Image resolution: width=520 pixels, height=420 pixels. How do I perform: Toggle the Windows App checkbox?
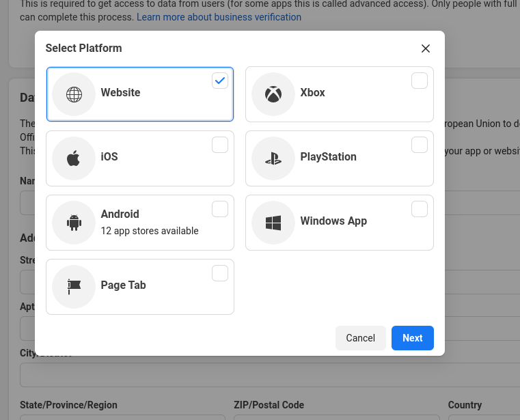tap(420, 209)
